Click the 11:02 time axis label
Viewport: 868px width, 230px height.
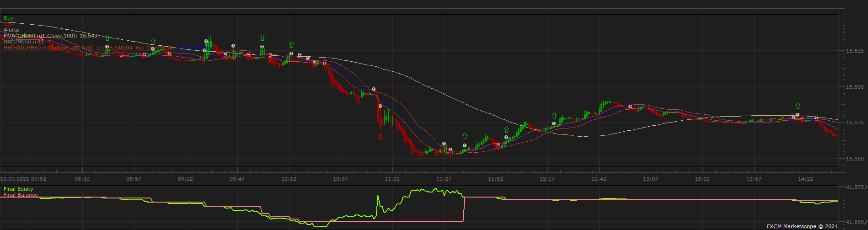tap(392, 179)
